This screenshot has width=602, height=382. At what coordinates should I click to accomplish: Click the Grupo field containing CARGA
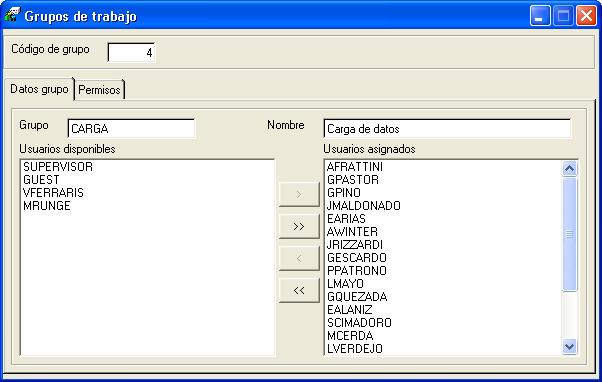pos(131,129)
